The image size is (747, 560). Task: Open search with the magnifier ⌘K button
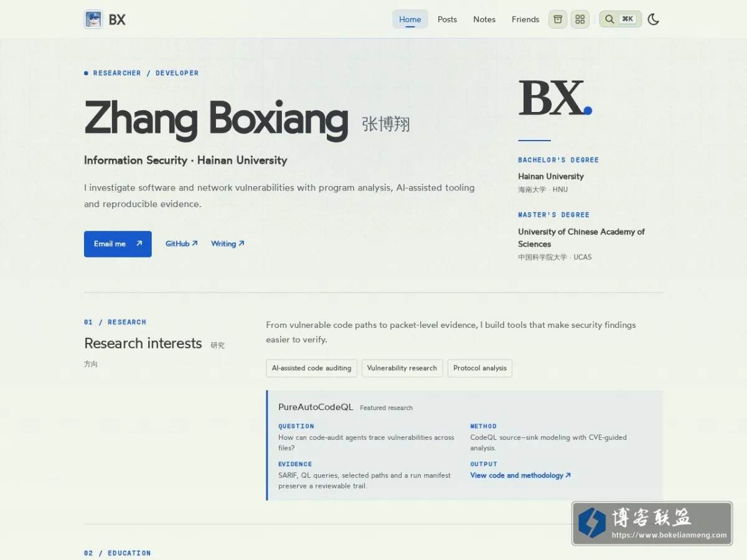pos(621,19)
